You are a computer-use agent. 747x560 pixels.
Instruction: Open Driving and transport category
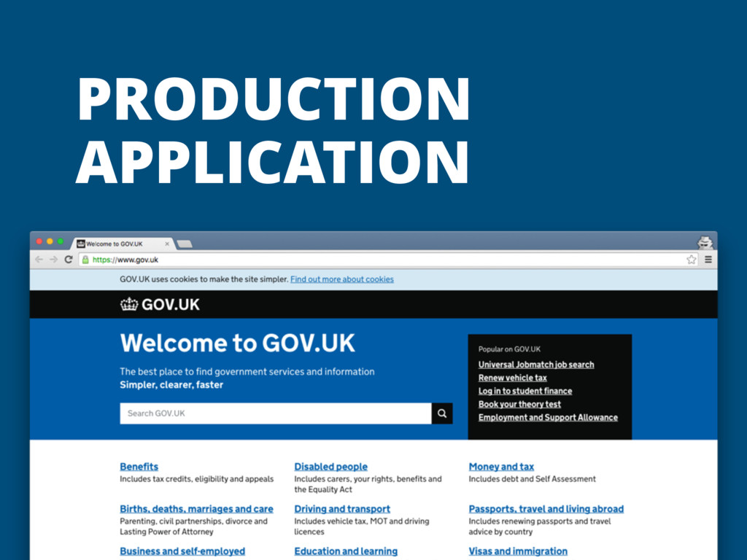(x=342, y=509)
